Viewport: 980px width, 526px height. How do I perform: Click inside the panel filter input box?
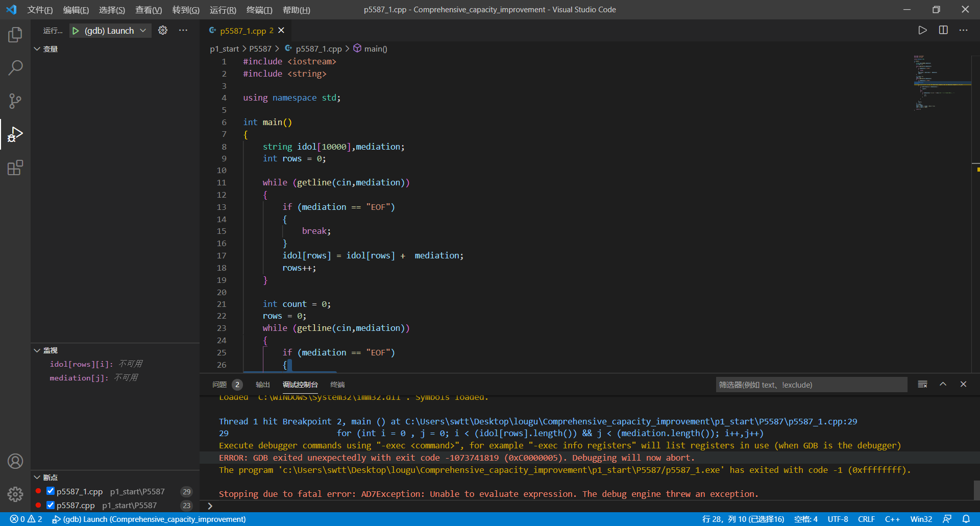tap(811, 385)
